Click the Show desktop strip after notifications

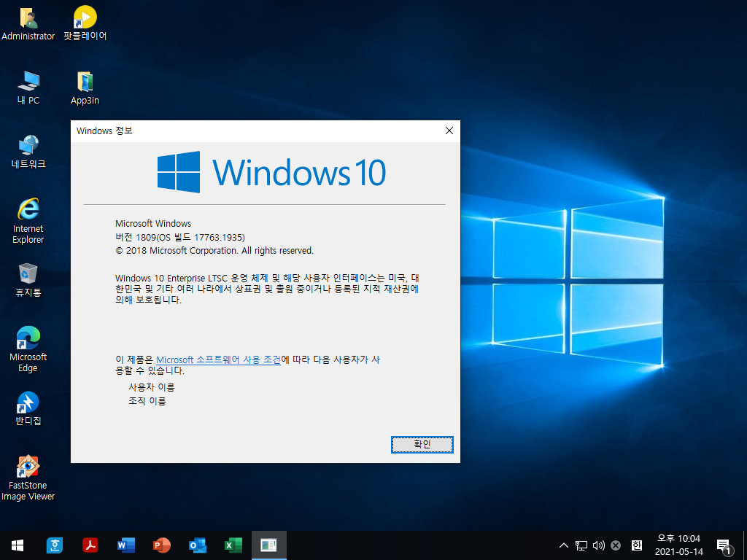(x=745, y=545)
